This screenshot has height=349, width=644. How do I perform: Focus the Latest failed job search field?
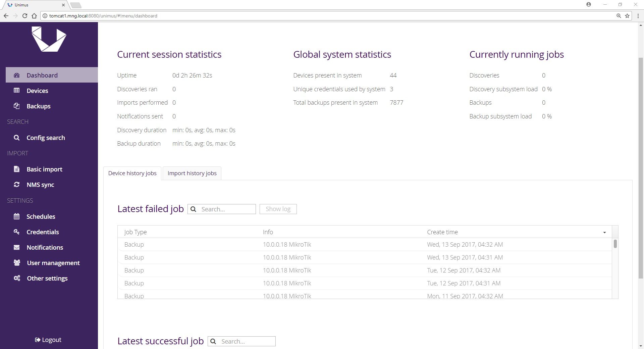click(x=222, y=209)
